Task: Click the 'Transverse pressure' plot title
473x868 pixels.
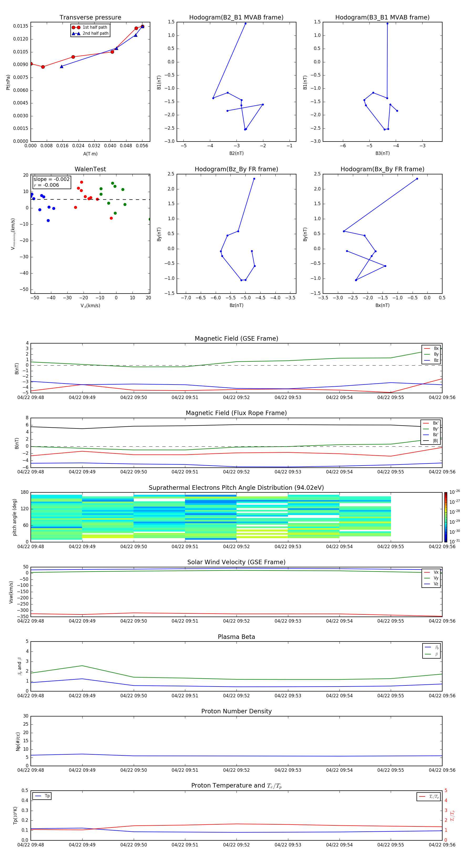Action: 90,18
